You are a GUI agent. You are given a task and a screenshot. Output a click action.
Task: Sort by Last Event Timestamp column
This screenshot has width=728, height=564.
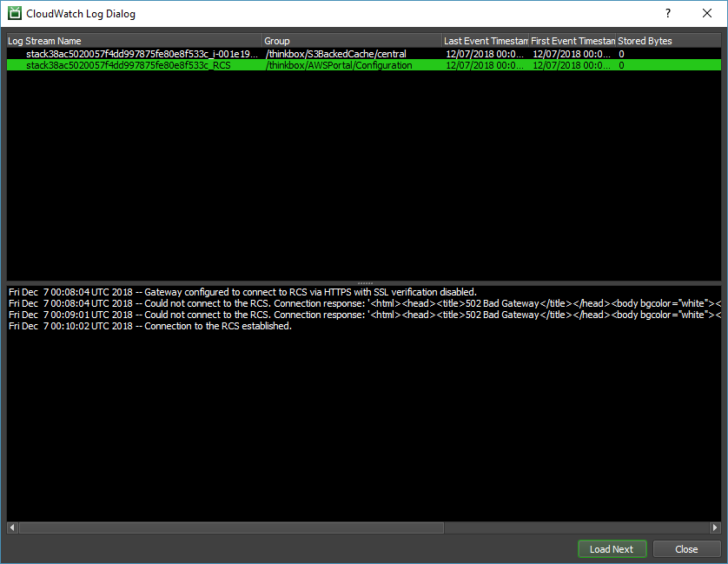point(485,41)
